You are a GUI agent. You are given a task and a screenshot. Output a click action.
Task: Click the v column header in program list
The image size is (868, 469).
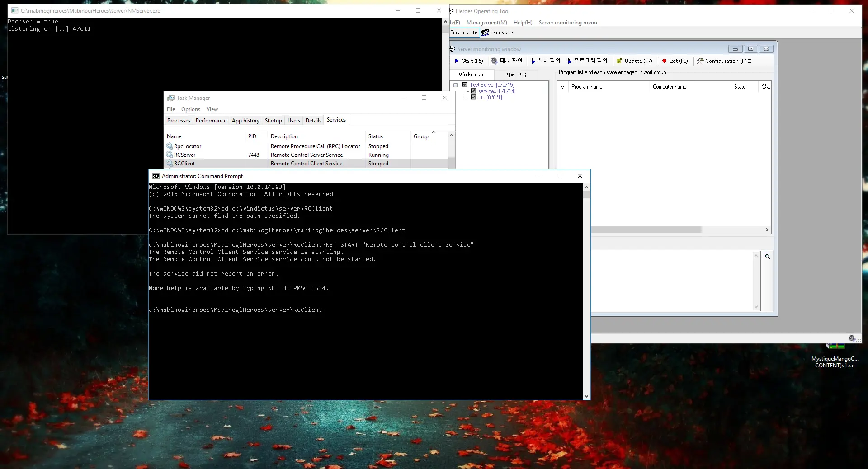tap(562, 87)
